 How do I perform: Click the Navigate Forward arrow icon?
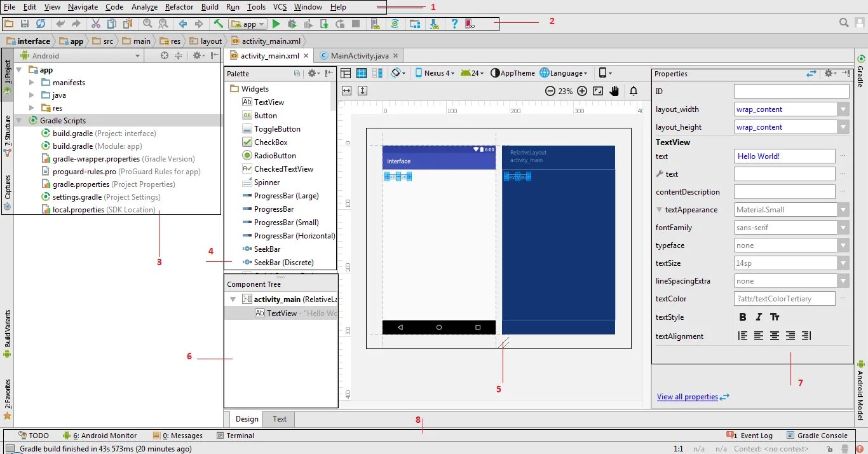click(x=199, y=24)
